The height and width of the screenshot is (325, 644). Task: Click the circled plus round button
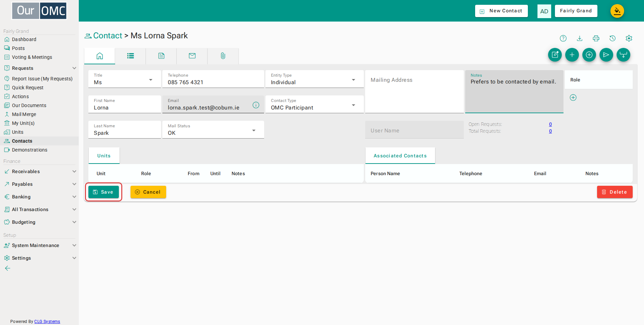pos(589,55)
